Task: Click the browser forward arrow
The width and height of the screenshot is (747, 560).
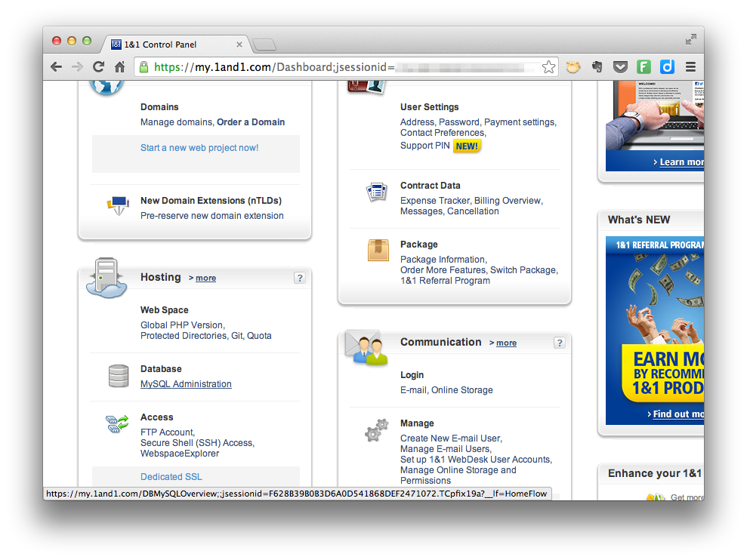Action: [x=77, y=67]
